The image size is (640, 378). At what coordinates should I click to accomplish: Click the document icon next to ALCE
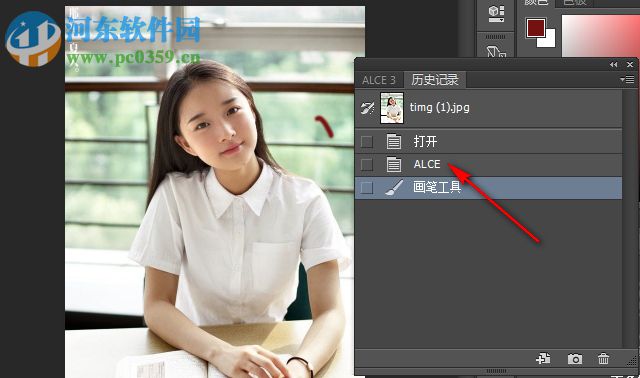[393, 165]
